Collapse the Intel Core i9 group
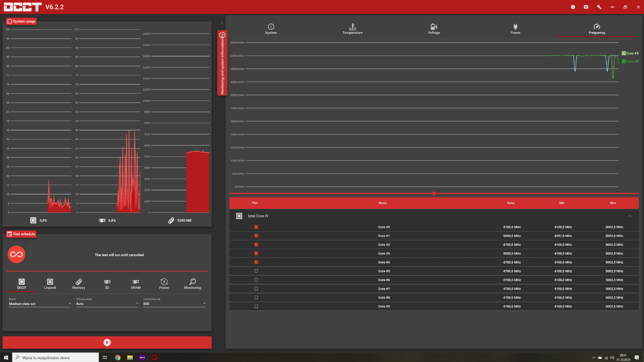The height and width of the screenshot is (362, 644). (630, 216)
